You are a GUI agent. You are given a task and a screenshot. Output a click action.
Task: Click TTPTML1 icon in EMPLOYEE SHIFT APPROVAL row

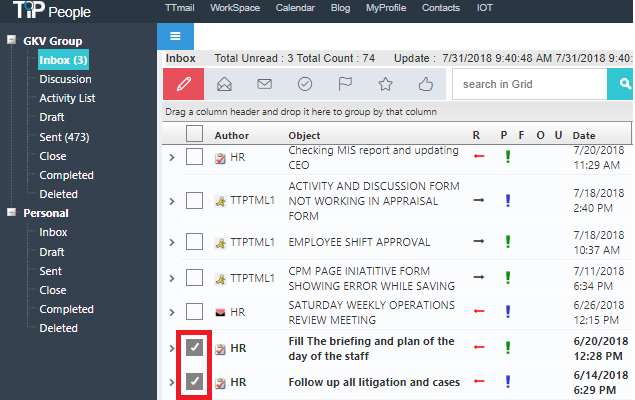pos(220,243)
